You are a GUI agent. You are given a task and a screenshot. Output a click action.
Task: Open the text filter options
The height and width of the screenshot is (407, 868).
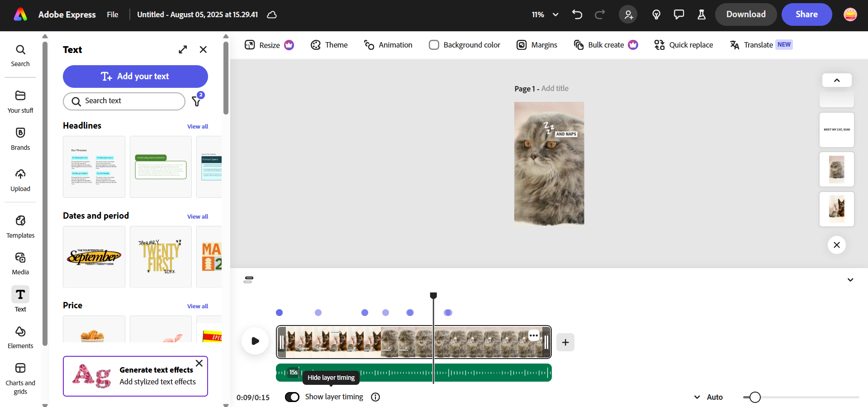coord(197,101)
